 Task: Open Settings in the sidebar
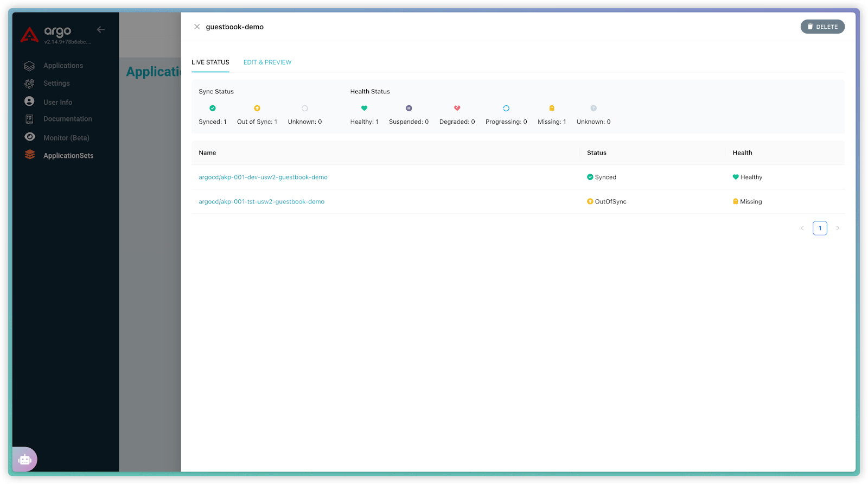tap(56, 84)
